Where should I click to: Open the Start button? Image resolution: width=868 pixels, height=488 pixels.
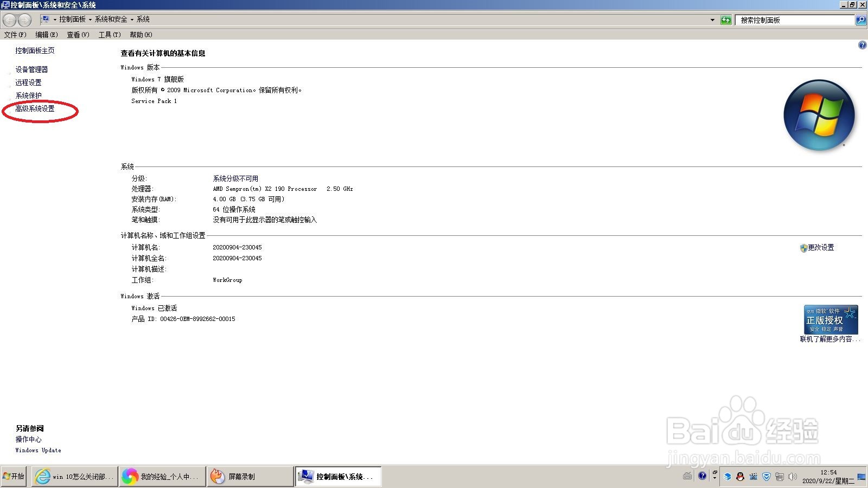pyautogui.click(x=14, y=476)
